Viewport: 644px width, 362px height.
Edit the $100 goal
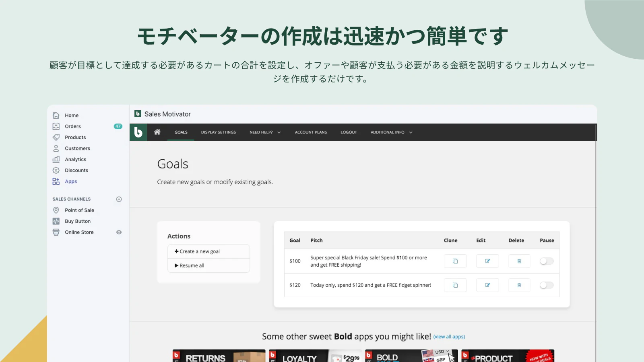487,261
